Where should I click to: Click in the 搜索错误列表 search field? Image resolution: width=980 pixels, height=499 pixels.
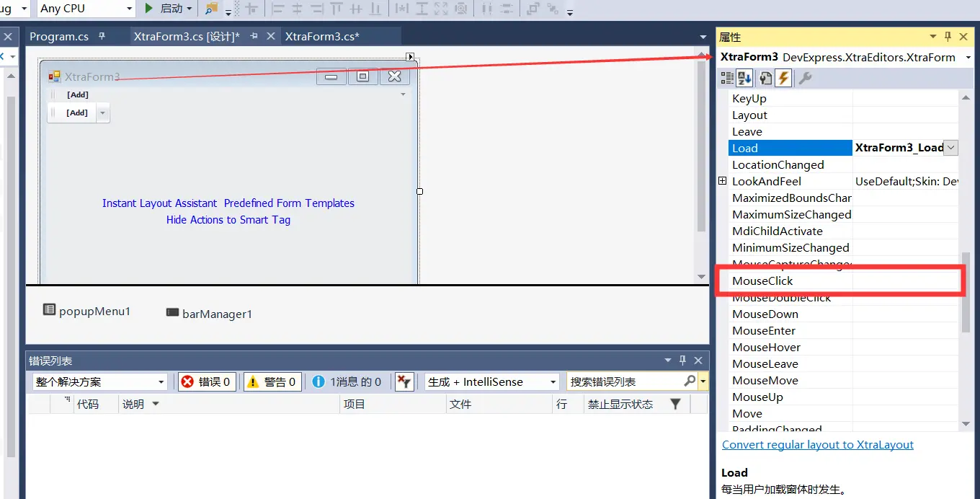click(625, 381)
